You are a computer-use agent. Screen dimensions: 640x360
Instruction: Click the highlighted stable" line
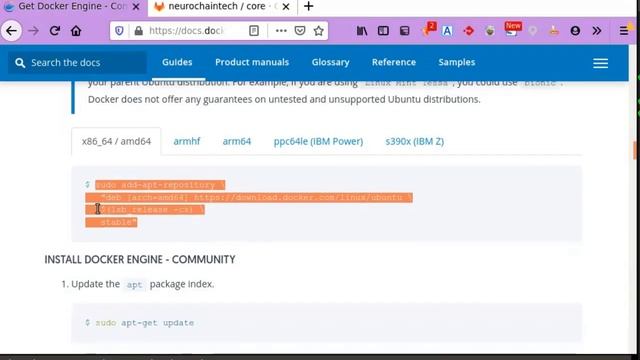pyautogui.click(x=111, y=222)
